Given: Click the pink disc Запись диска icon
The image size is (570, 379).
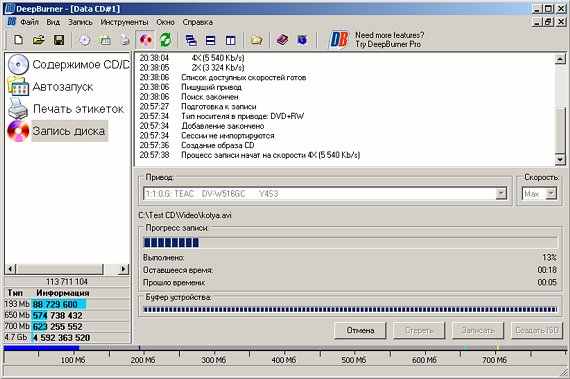Looking at the screenshot, I should tap(18, 131).
